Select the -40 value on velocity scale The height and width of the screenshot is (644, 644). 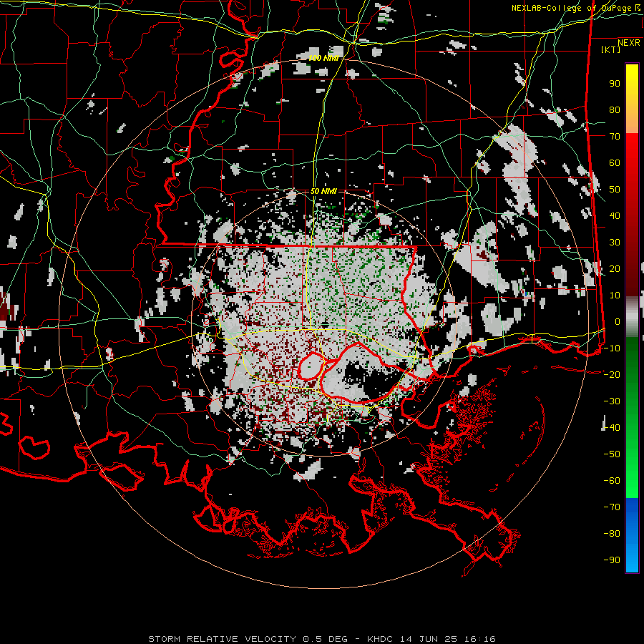tap(612, 428)
